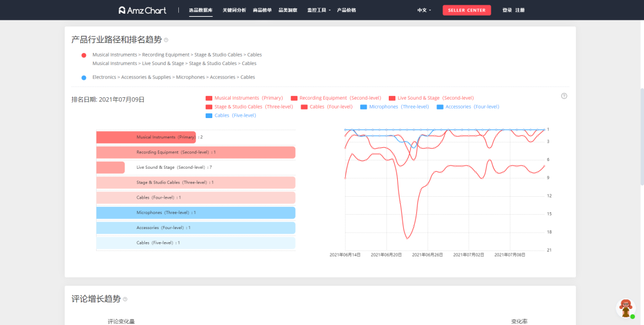
Task: Open the 选品数据库 nav tab
Action: [x=201, y=10]
